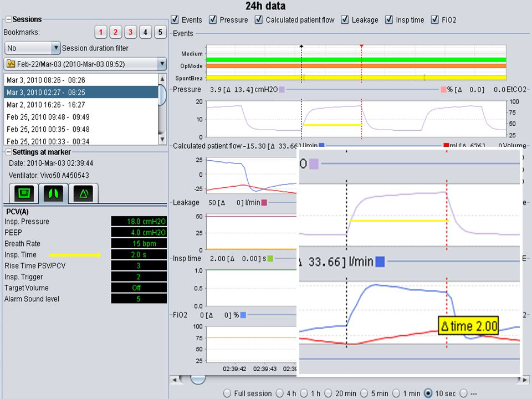The width and height of the screenshot is (532, 399).
Task: Click the Insp time green color swatch
Action: (x=270, y=259)
